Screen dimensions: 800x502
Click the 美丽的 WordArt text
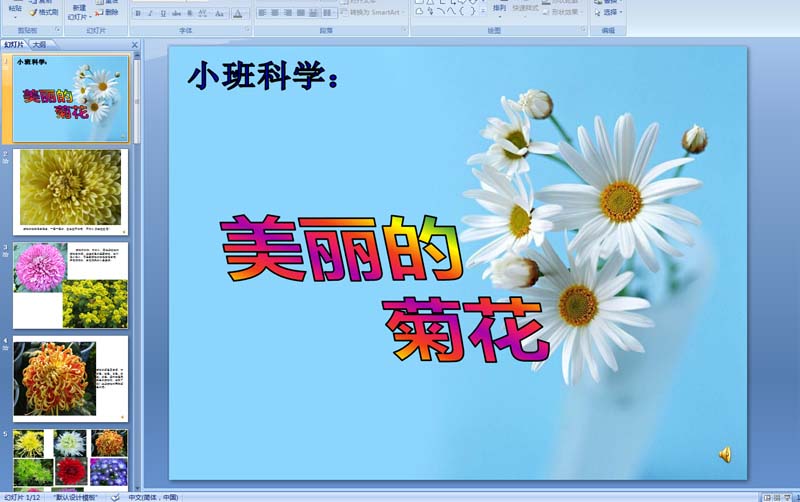pos(342,248)
